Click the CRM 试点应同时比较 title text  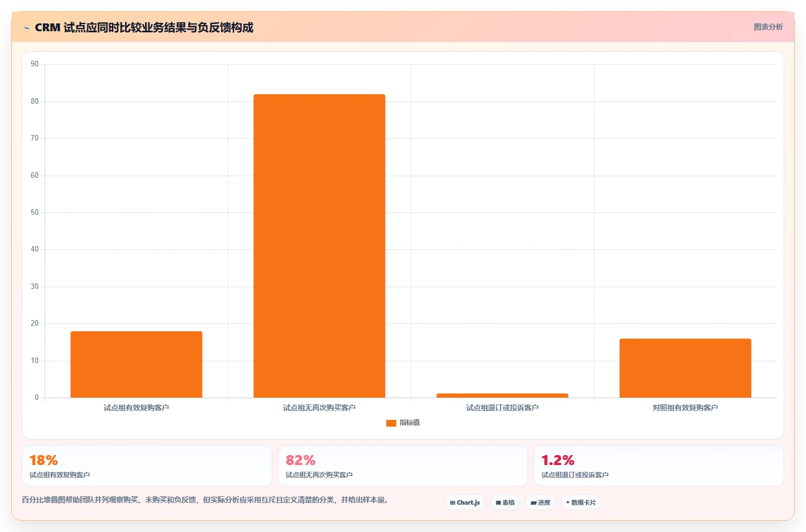pos(144,27)
